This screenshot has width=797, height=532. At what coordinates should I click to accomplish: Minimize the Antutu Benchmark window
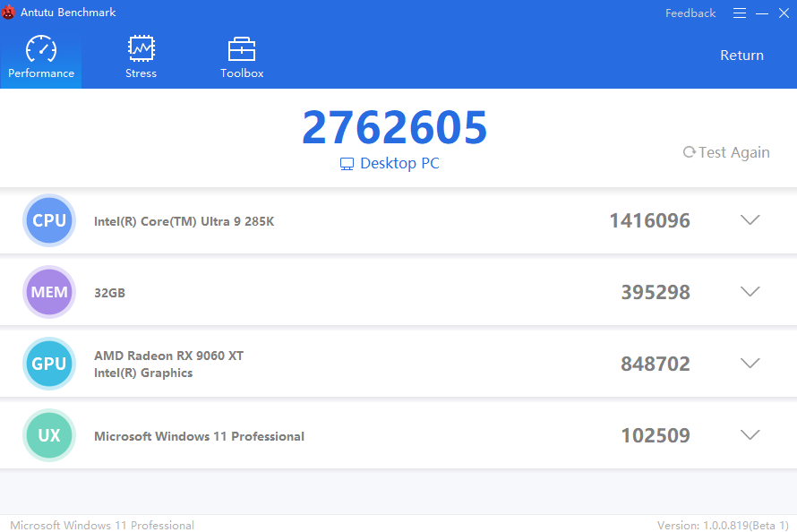pos(762,13)
